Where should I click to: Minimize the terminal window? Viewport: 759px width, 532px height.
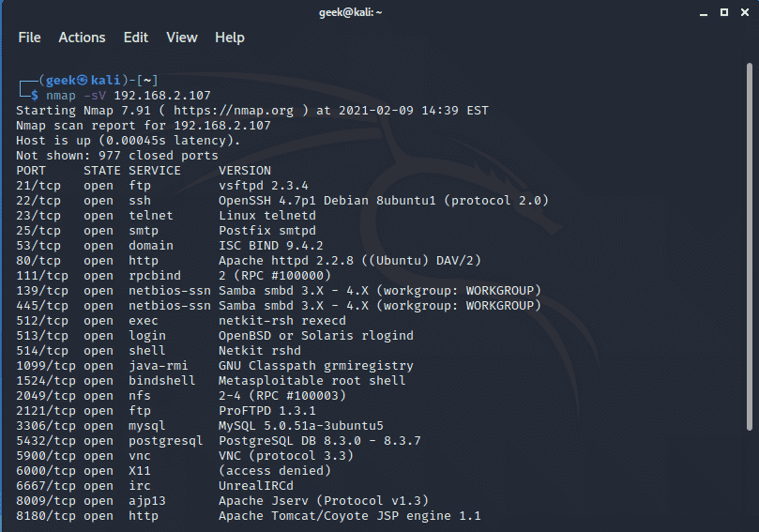pyautogui.click(x=704, y=13)
